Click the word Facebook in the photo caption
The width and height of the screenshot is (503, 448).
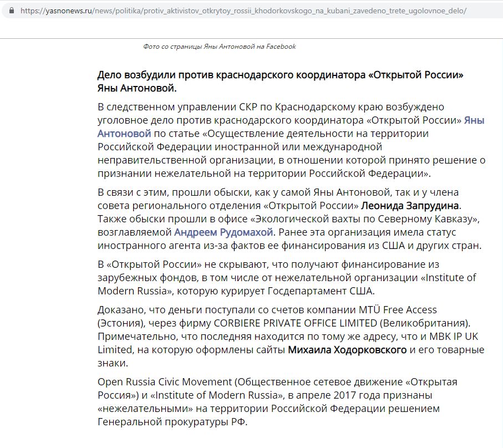coord(281,47)
